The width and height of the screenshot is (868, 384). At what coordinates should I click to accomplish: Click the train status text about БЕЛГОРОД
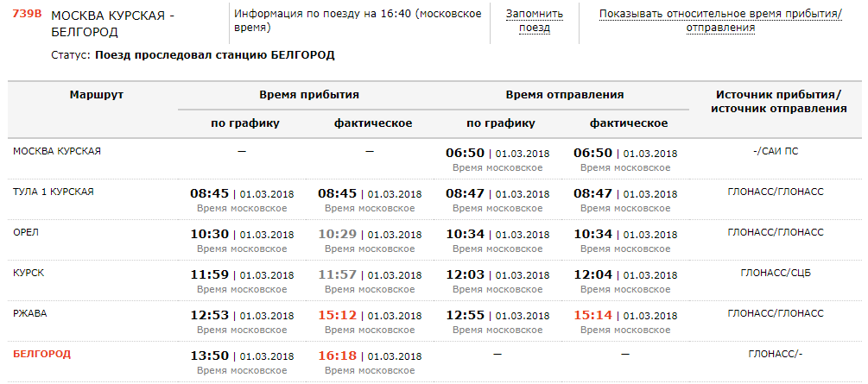coord(214,55)
